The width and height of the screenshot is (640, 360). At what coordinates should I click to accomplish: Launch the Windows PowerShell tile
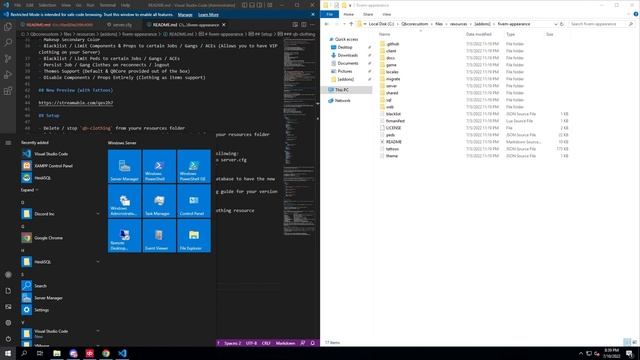(x=159, y=166)
